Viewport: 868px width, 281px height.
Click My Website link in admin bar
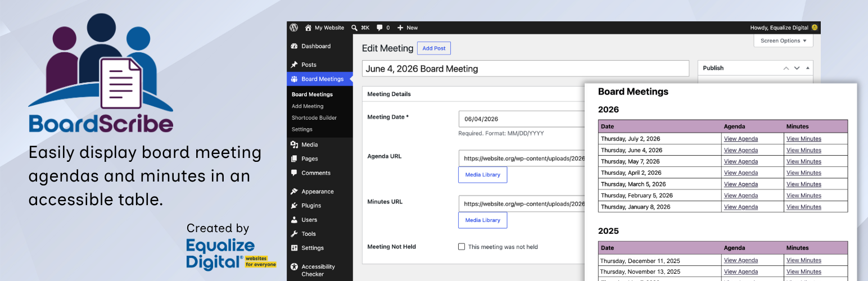(x=329, y=28)
